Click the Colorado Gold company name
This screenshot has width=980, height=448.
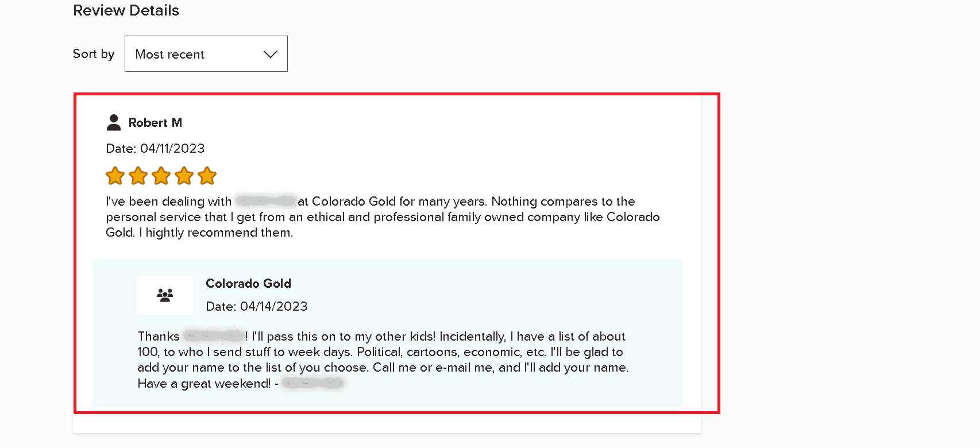coord(248,283)
